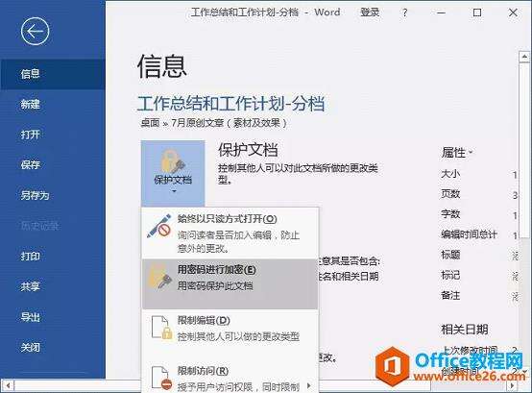Click the 大小 property label

(x=450, y=174)
